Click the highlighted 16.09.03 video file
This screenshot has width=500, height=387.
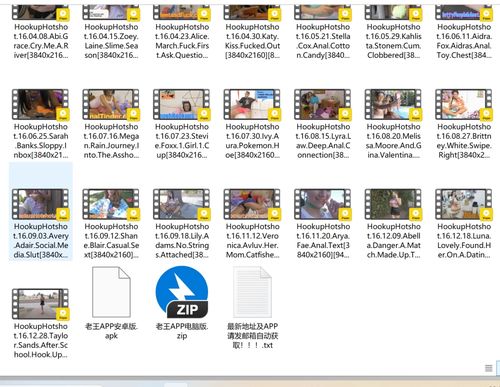[41, 224]
